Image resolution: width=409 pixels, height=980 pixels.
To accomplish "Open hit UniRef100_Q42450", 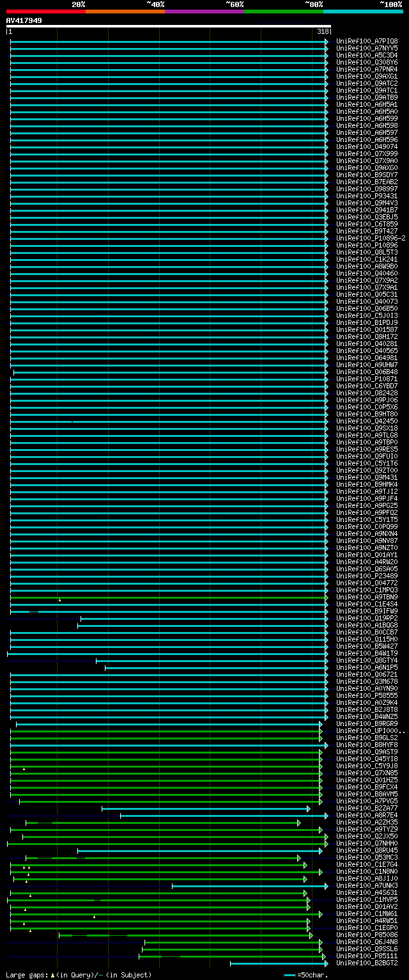I will [367, 421].
